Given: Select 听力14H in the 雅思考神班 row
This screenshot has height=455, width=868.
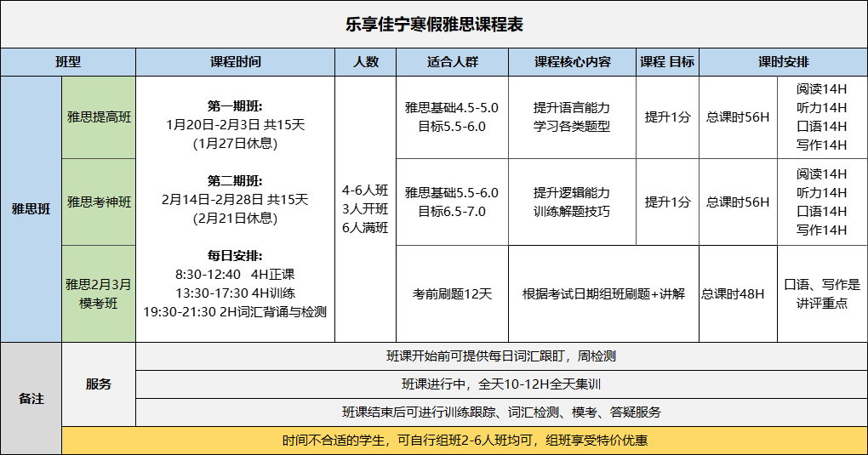Looking at the screenshot, I should 821,193.
